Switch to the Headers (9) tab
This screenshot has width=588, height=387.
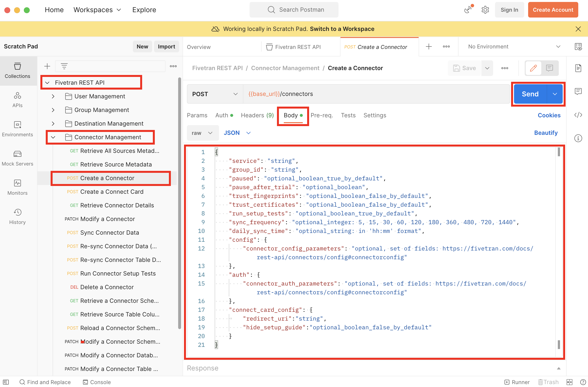[257, 115]
